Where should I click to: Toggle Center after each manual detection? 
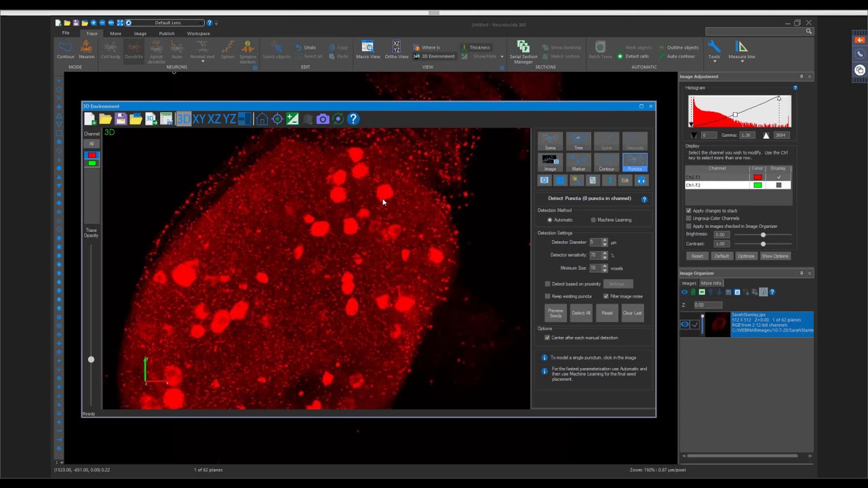click(547, 338)
